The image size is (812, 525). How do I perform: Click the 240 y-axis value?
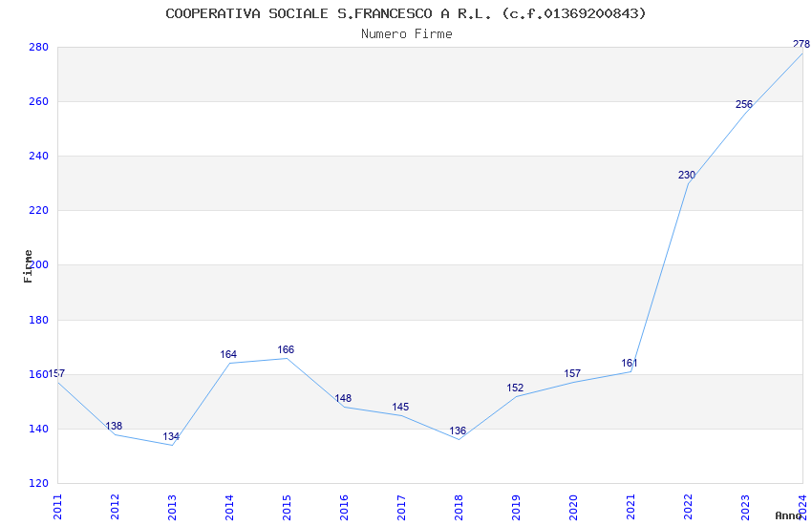coord(38,156)
